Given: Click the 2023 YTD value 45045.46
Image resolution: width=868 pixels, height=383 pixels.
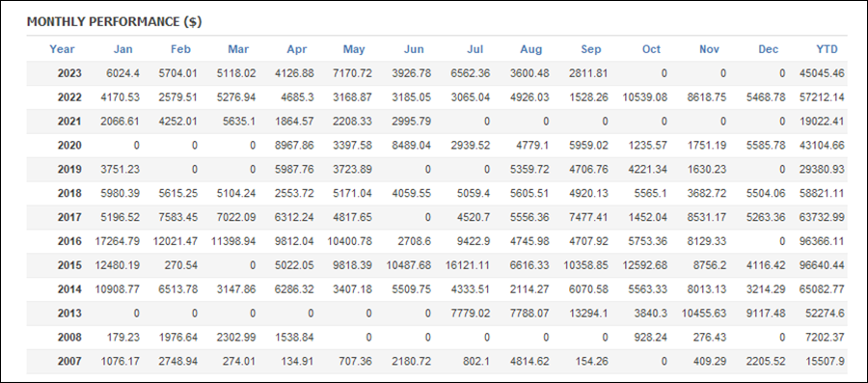Looking at the screenshot, I should 822,73.
